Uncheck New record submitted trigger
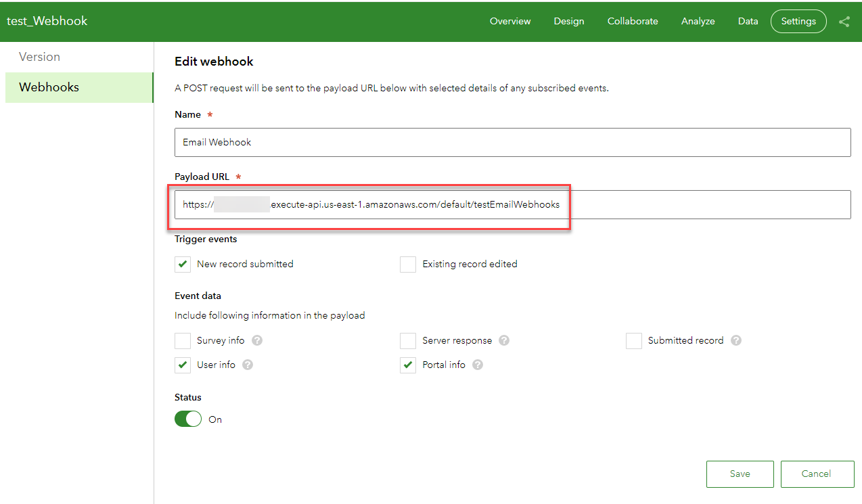This screenshot has width=862, height=504. pos(183,264)
